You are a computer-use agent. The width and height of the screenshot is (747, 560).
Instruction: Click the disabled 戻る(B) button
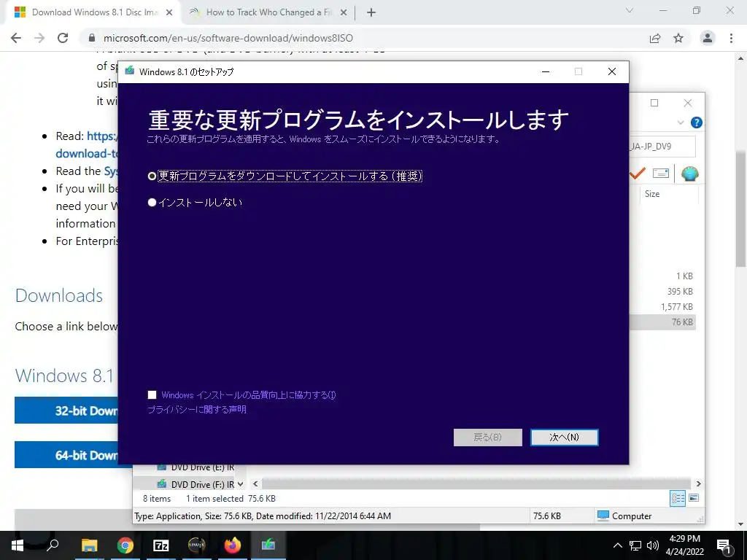click(487, 437)
